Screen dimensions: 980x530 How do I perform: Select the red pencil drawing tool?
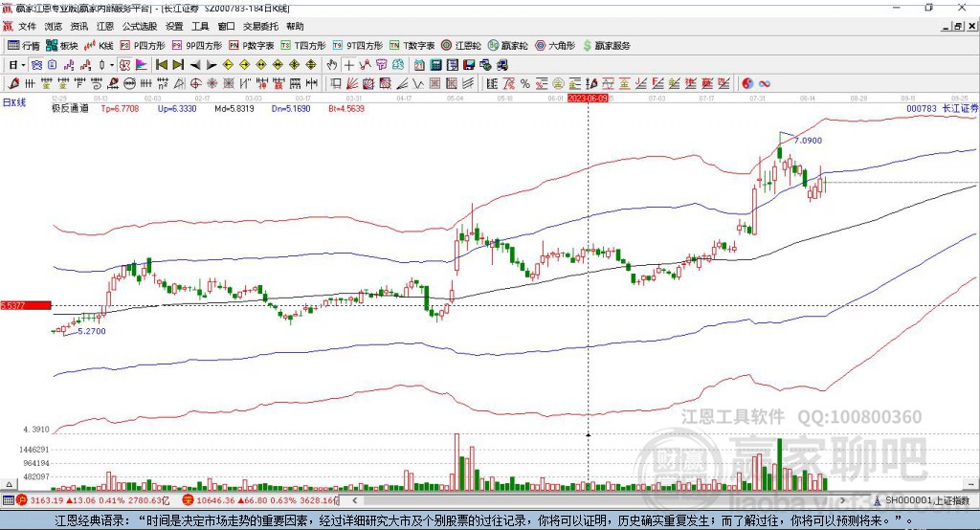pyautogui.click(x=13, y=83)
